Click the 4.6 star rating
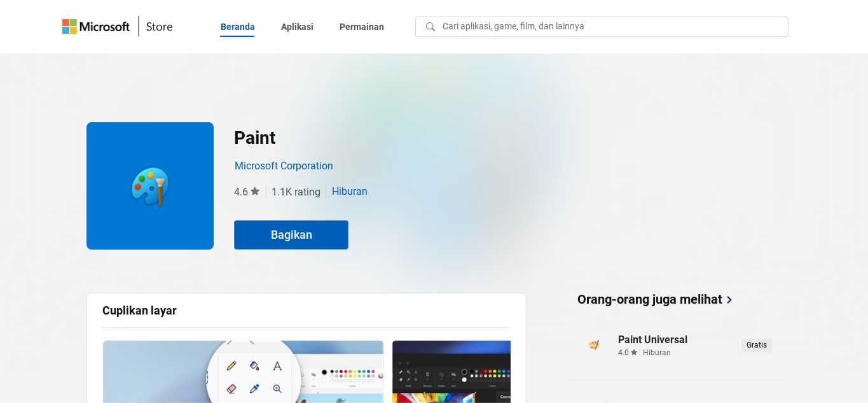 tap(247, 192)
